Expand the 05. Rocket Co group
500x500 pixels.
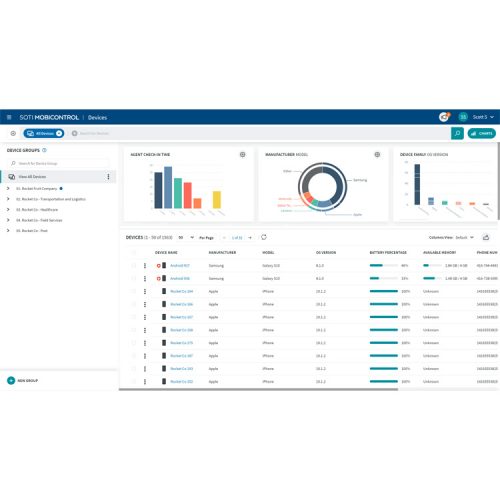(8, 231)
